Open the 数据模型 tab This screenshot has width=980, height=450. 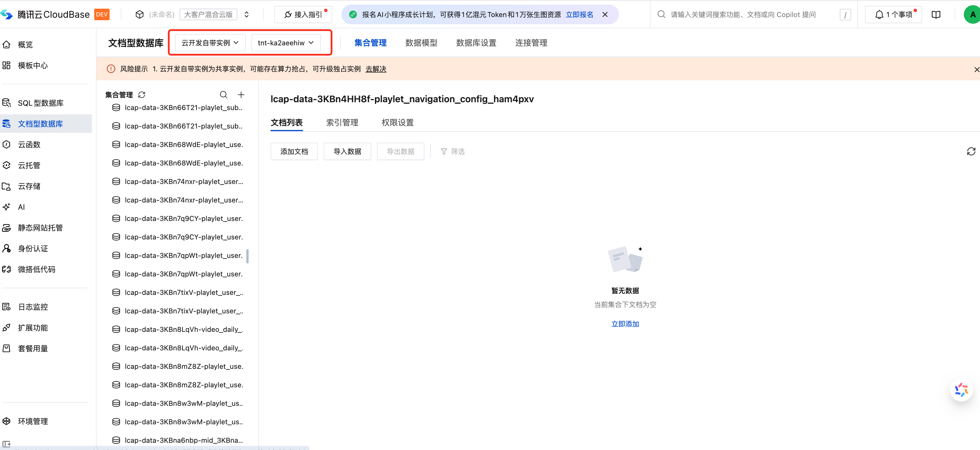click(421, 42)
